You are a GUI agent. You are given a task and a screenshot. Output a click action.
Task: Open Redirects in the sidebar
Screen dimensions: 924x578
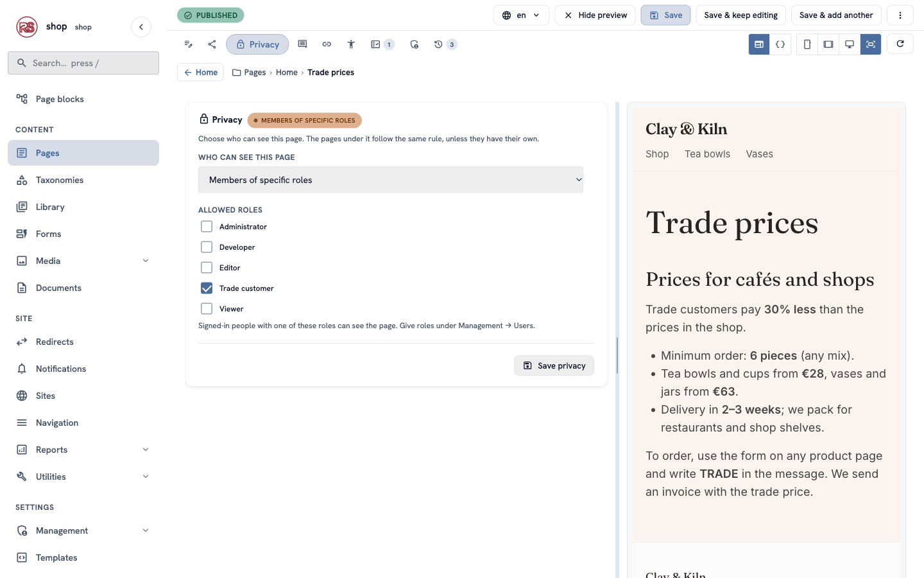point(83,342)
